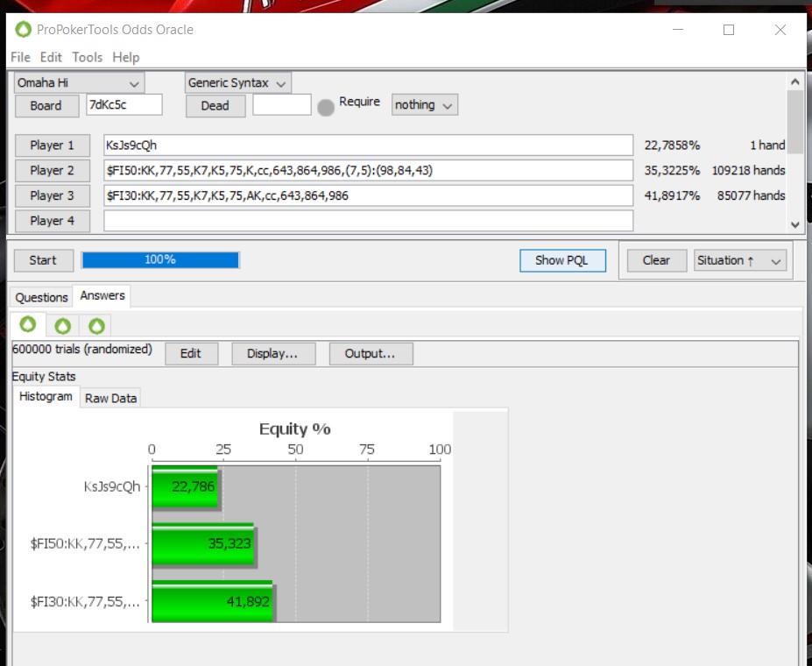This screenshot has width=812, height=666.
Task: Minimize the Odds Oracle window
Action: 678,30
